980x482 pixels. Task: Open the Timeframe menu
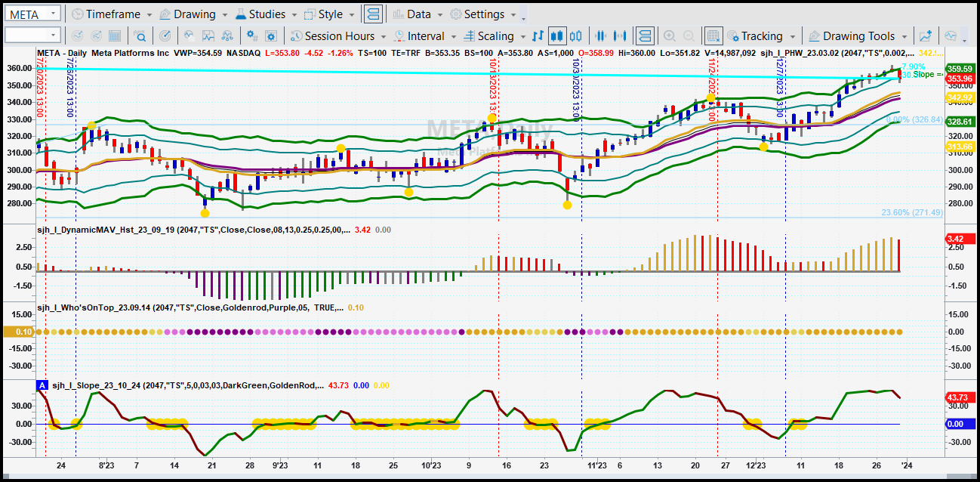coord(111,14)
